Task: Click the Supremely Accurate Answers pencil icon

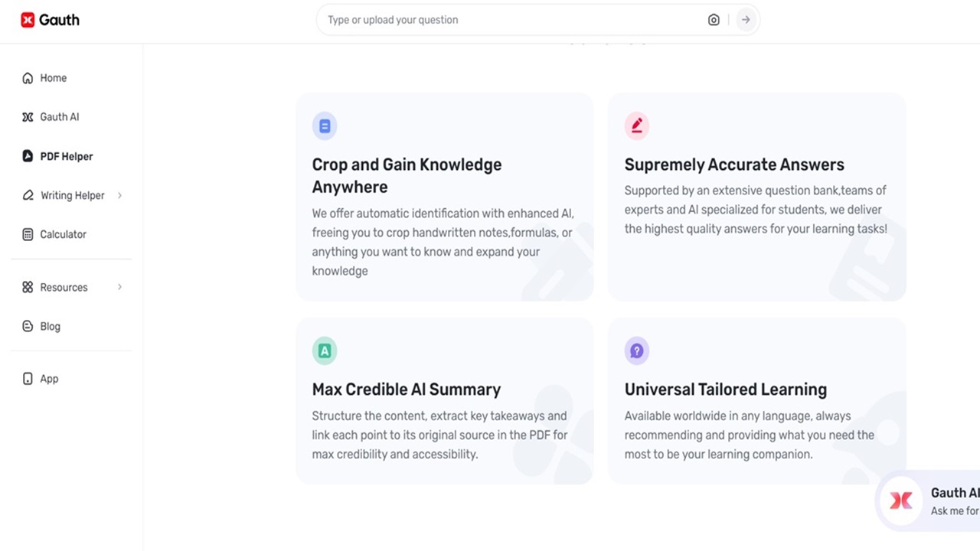Action: (x=637, y=126)
